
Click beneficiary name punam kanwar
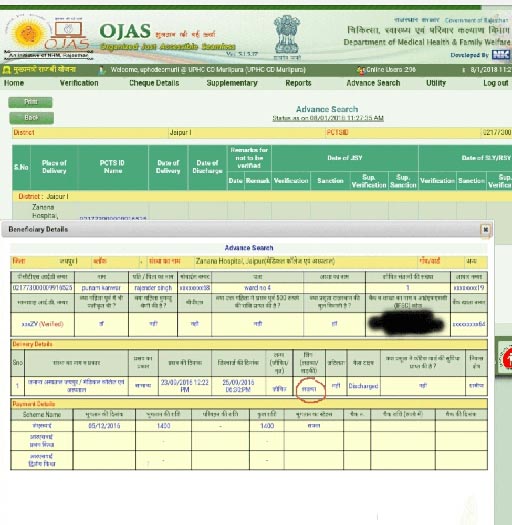tap(101, 288)
